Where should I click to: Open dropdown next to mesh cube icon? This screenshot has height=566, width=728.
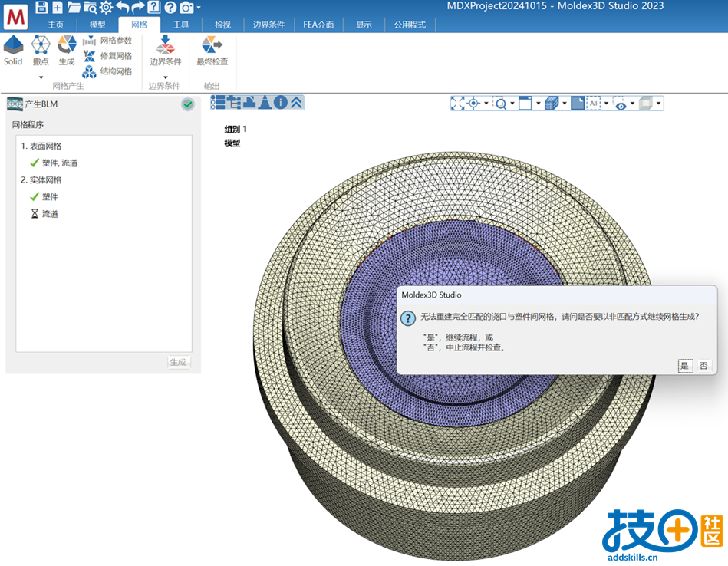[x=565, y=103]
